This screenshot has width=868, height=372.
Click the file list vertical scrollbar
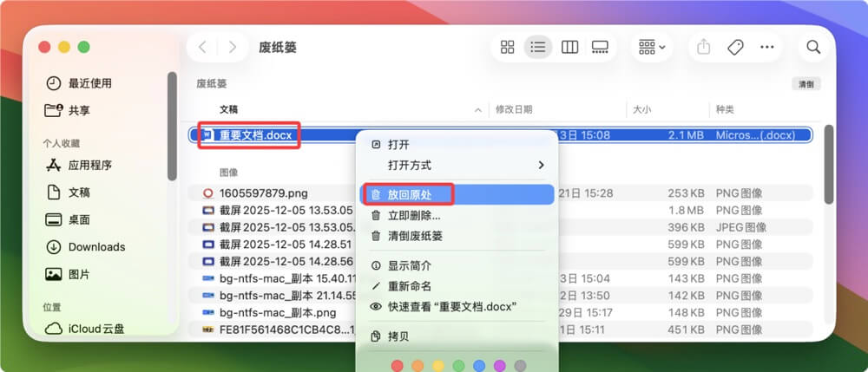828,164
